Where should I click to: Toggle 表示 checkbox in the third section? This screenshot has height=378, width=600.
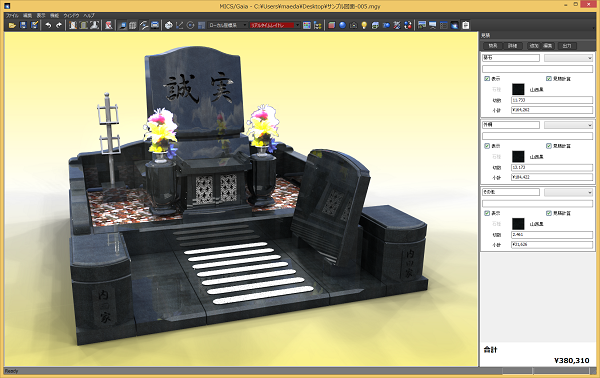click(x=487, y=213)
